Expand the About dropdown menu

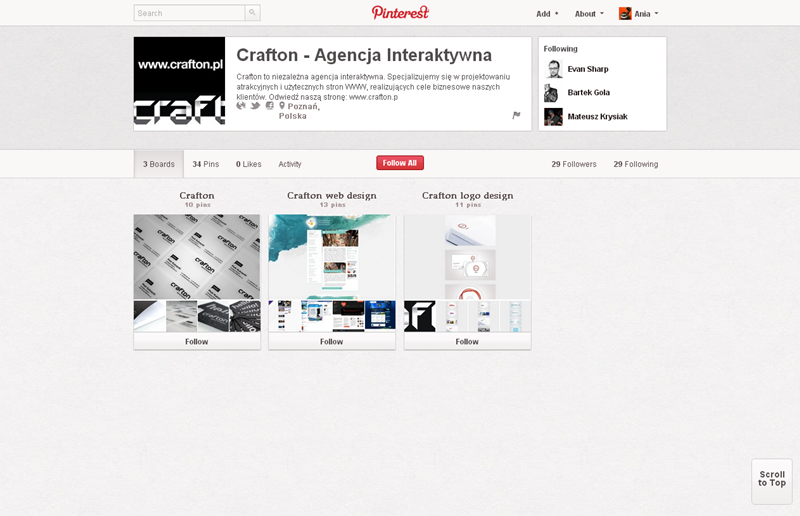coord(589,14)
